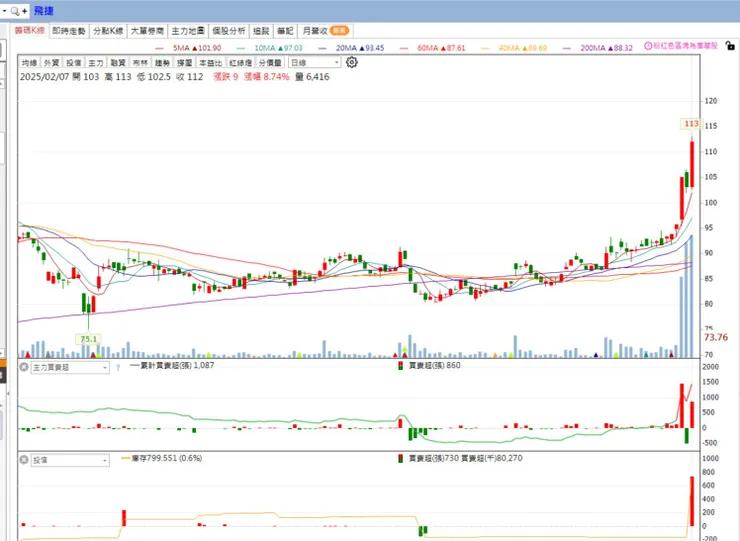Click the 73.76 price axis value

click(715, 337)
